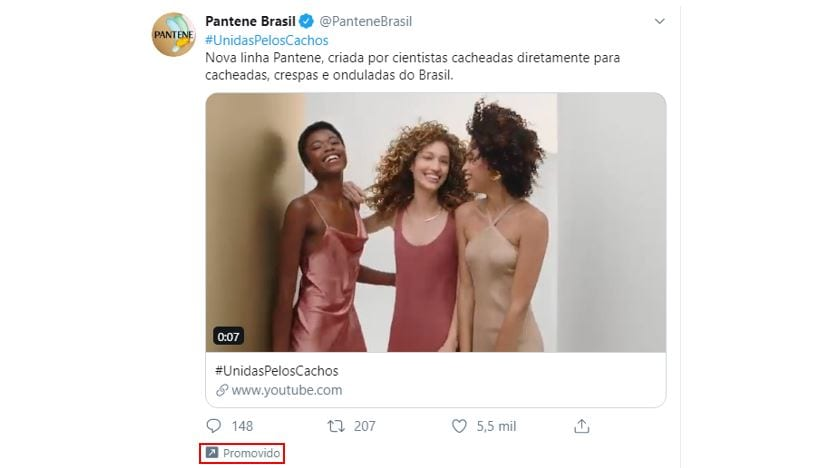The height and width of the screenshot is (468, 824).
Task: Click the 0:07 video duration badge
Action: [228, 336]
